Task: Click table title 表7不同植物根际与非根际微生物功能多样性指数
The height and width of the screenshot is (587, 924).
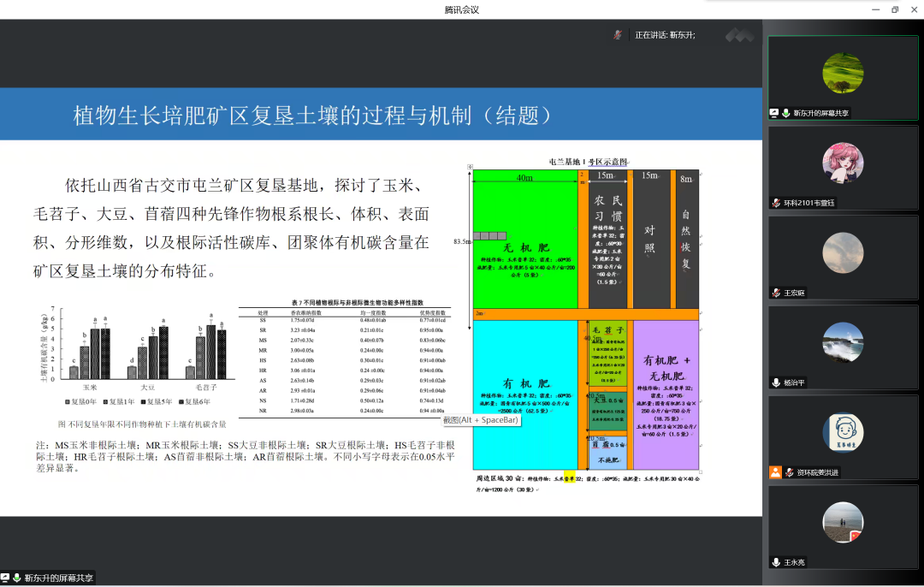Action: [357, 302]
